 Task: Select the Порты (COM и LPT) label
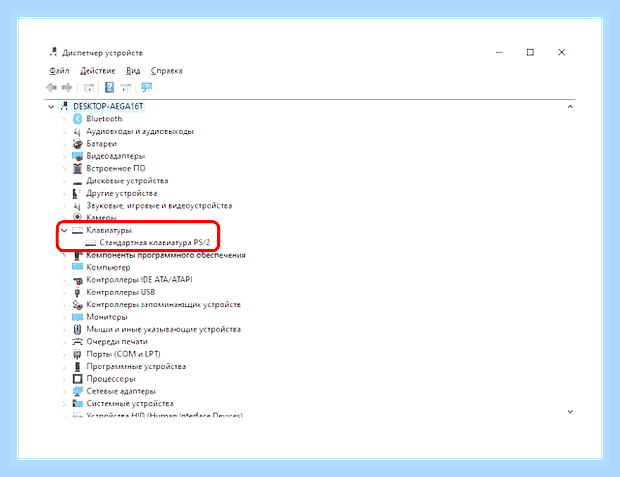[x=123, y=354]
